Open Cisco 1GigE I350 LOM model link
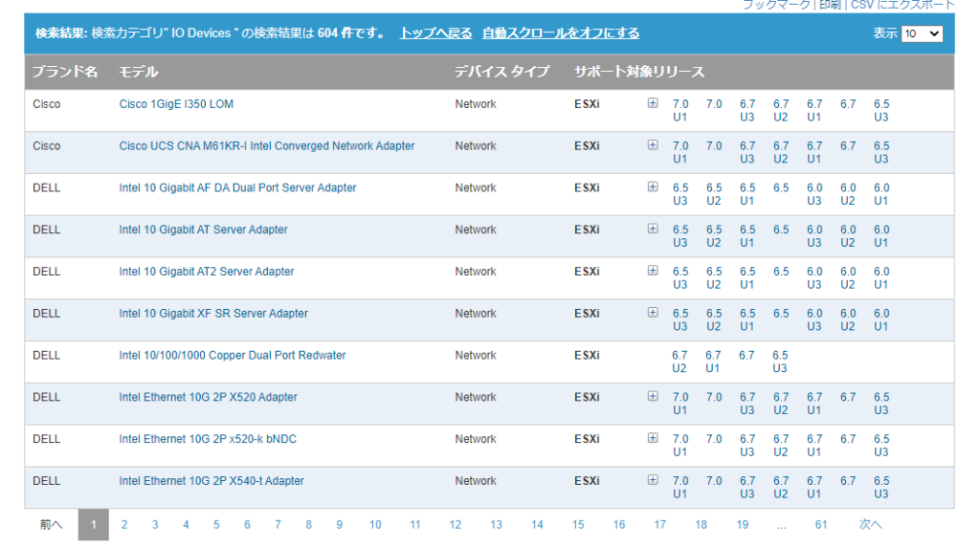Screen dimensions: 980x549 (176, 104)
